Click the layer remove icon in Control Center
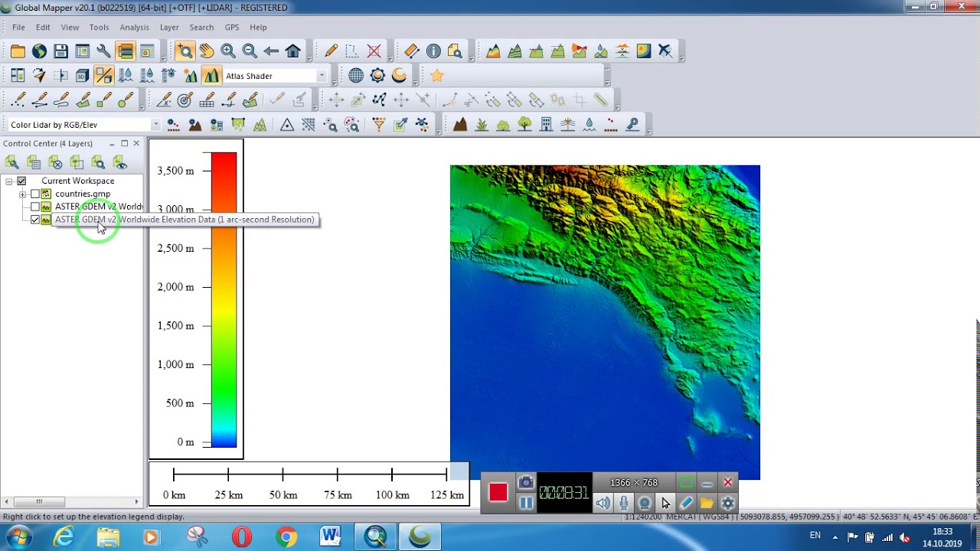Image resolution: width=980 pixels, height=551 pixels. pos(55,162)
